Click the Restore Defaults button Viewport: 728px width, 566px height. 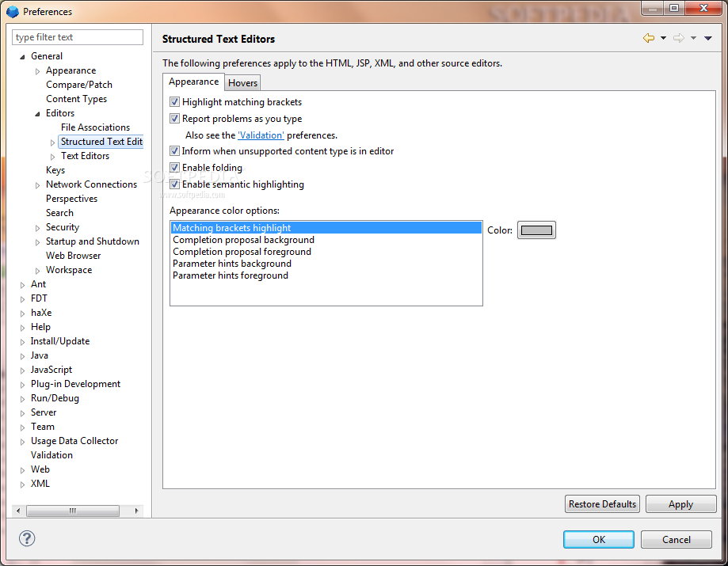[602, 503]
